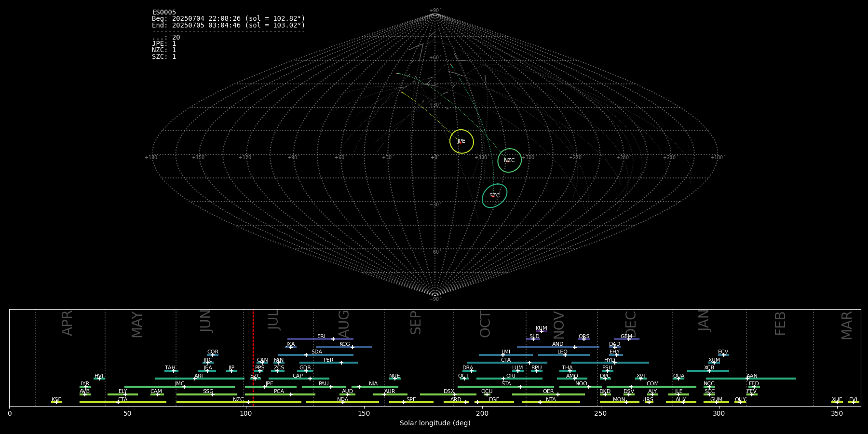This screenshot has height=434, width=868.
Task: Click the KUM shower label in timeline
Action: (542, 328)
